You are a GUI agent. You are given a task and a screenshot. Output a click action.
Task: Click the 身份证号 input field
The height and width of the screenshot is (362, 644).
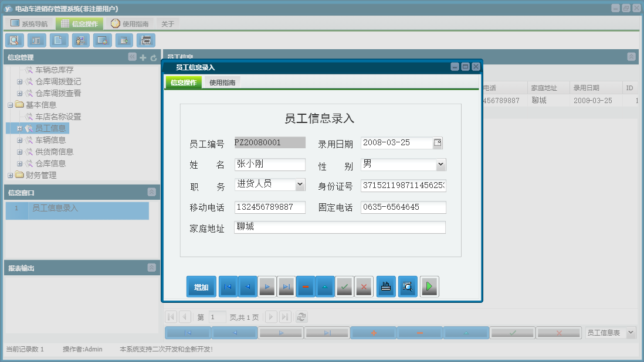click(x=404, y=185)
